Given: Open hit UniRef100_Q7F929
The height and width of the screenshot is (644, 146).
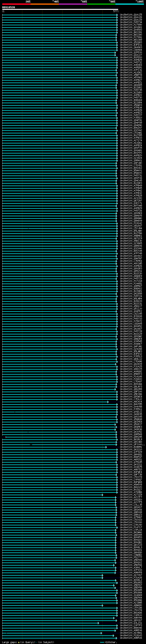Looking at the screenshot, I should coord(131,452).
